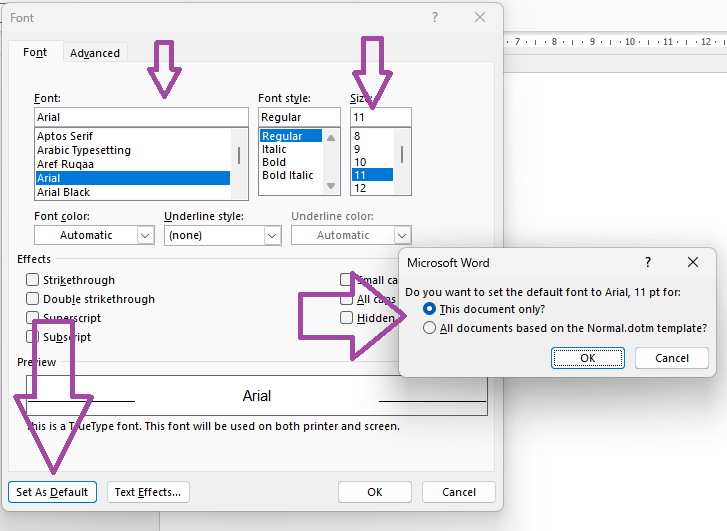The width and height of the screenshot is (727, 531).
Task: Check the Hidden text effect
Action: 346,318
